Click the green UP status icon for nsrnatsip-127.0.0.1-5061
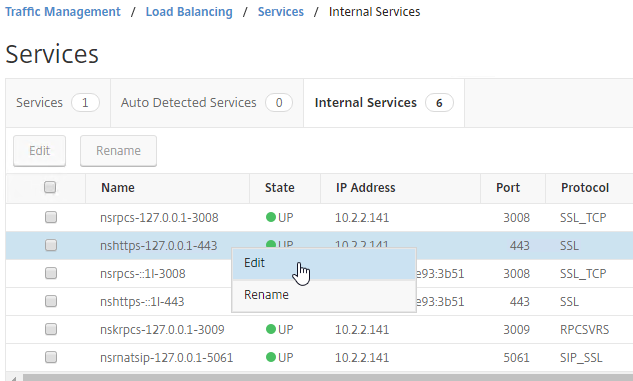Image resolution: width=633 pixels, height=381 pixels. pos(270,357)
